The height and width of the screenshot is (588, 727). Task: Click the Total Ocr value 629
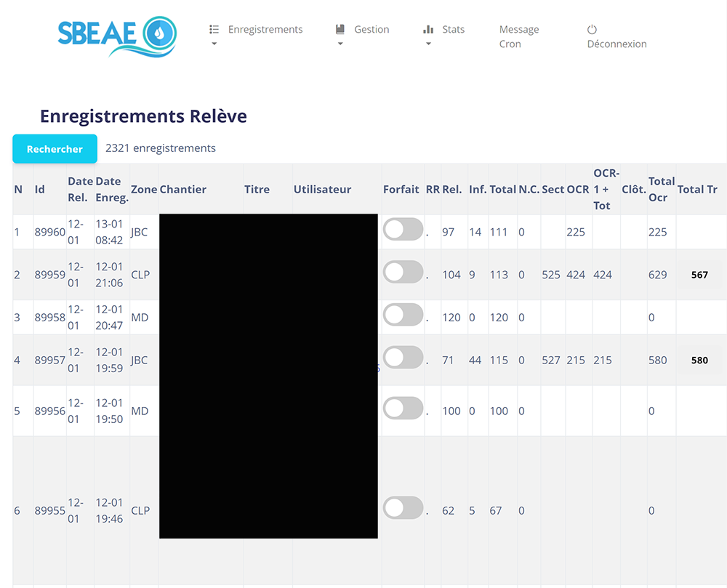coord(657,275)
